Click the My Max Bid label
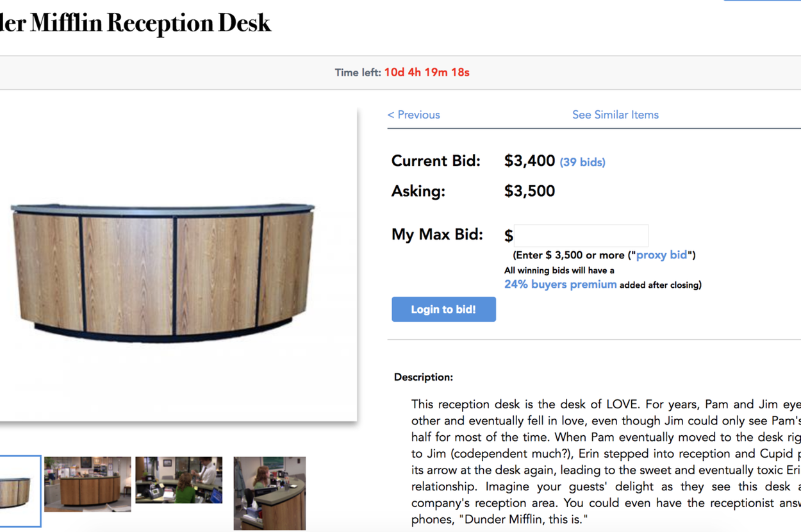 (437, 235)
